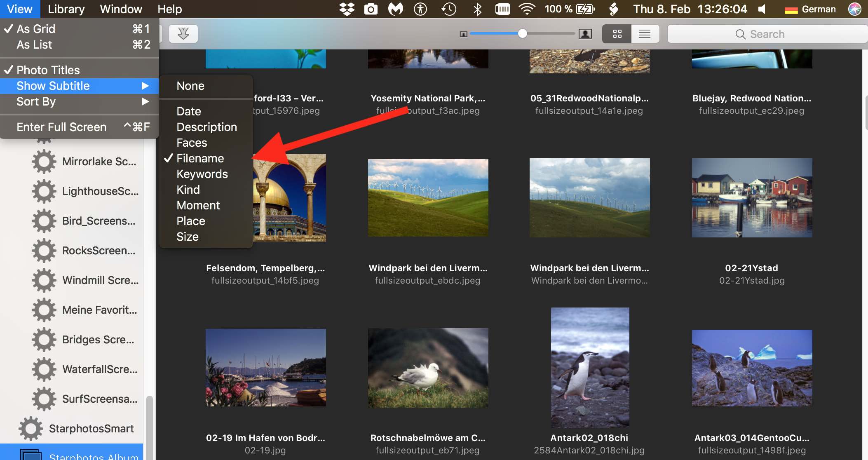This screenshot has width=868, height=460.
Task: Expand the Show Subtitle submenu arrow
Action: (x=145, y=86)
